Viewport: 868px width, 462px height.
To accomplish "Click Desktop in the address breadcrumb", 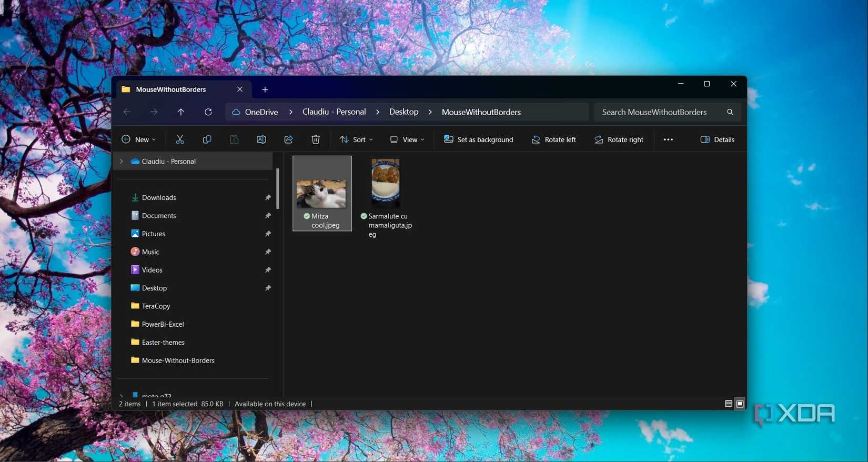I will click(x=404, y=112).
